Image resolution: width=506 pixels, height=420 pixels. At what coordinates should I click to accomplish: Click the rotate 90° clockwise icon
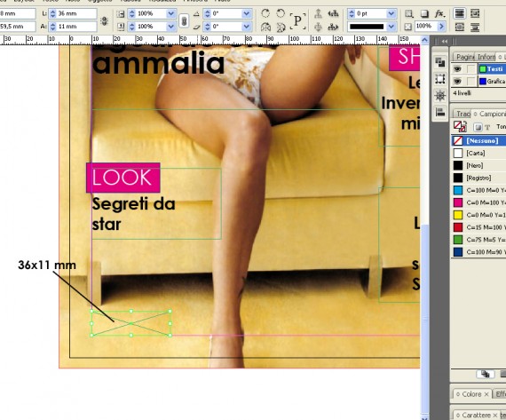click(265, 13)
